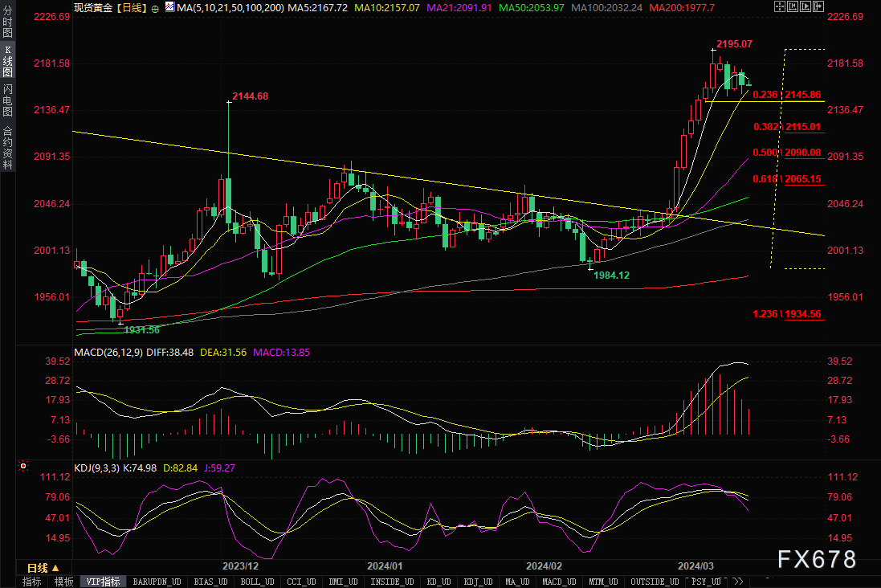The width and height of the screenshot is (881, 588).
Task: Choose the BARUPDN_UD indicator
Action: (x=157, y=582)
